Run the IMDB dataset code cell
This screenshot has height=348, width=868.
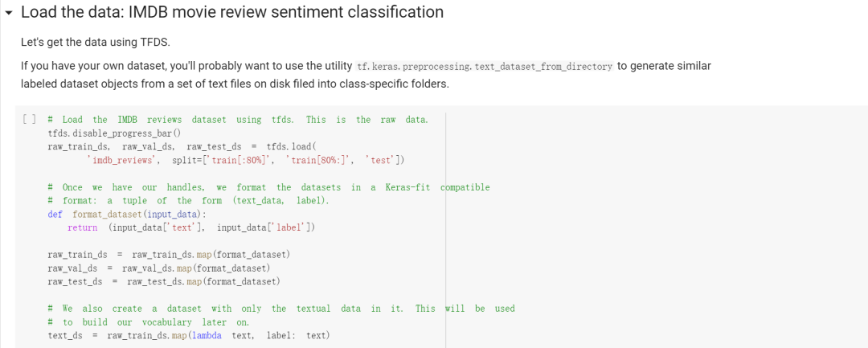29,120
